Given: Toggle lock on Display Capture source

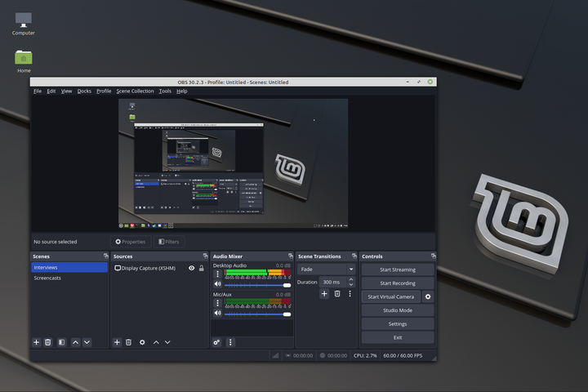Looking at the screenshot, I should coord(202,268).
